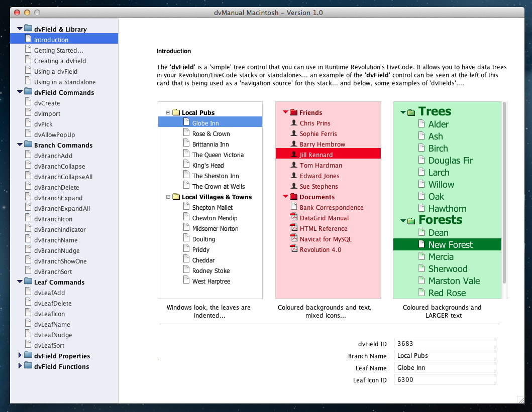Screen dimensions: 532x412
Task: Click the document icon beside Bank Correspondence
Action: 294,207
